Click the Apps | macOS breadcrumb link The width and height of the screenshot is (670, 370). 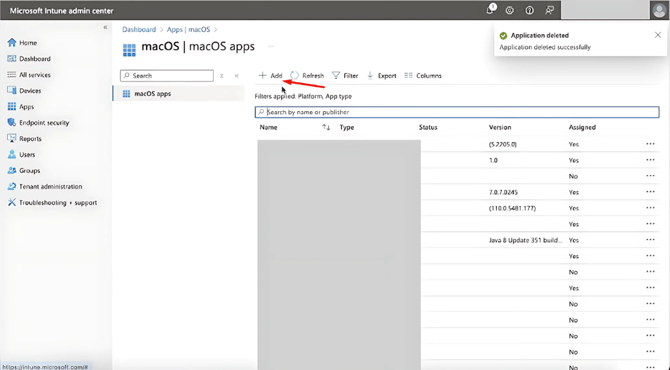point(188,29)
